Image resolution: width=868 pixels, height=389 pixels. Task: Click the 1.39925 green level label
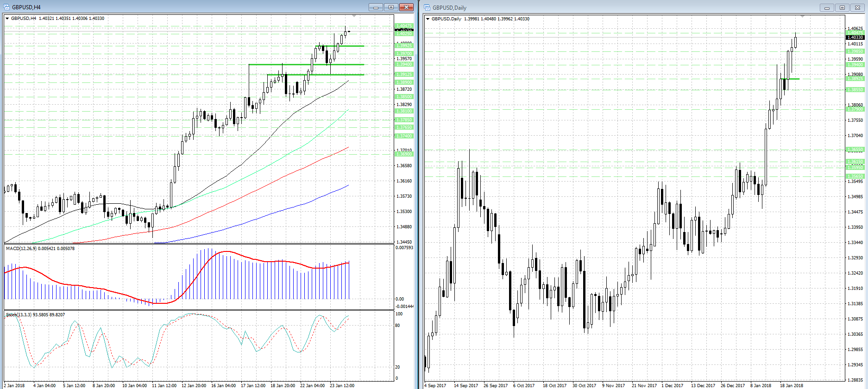404,45
